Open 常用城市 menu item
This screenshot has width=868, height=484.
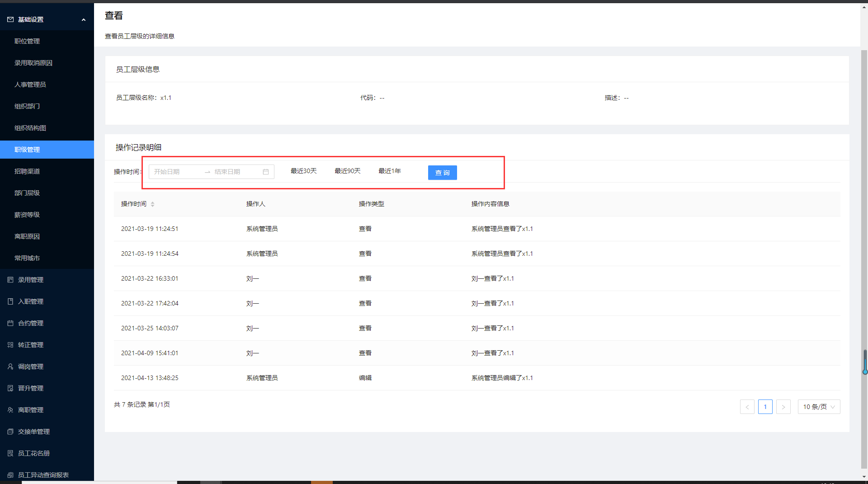pos(27,258)
